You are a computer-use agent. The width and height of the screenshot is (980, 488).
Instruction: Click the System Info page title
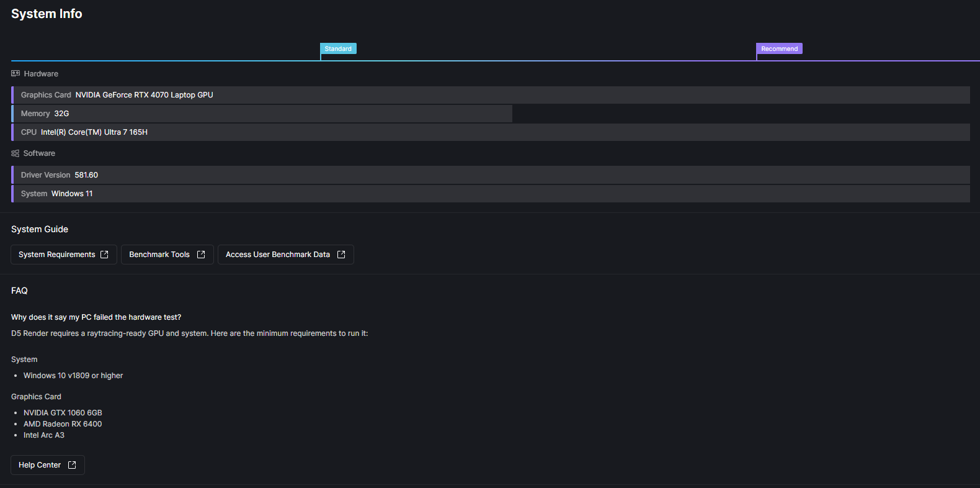click(x=47, y=14)
